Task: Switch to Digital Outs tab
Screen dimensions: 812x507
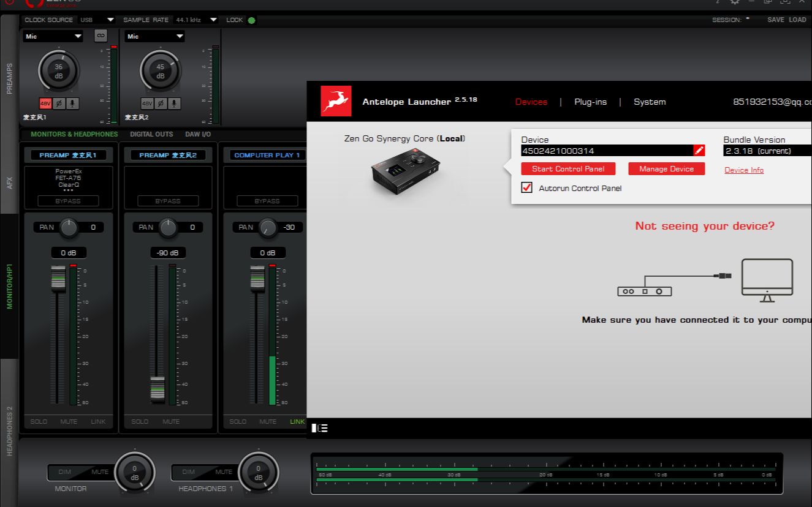Action: (x=151, y=134)
